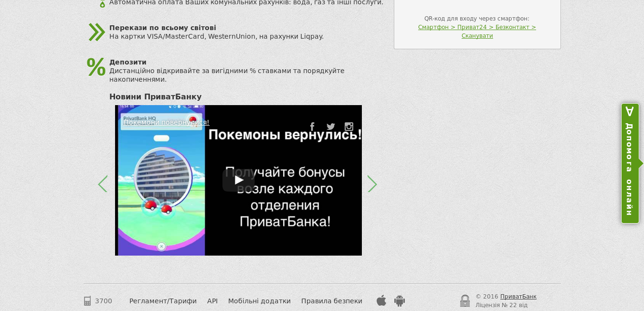Click the Pokemon Go screenshot in the video
Image resolution: width=644 pixels, height=311 pixels.
(161, 180)
